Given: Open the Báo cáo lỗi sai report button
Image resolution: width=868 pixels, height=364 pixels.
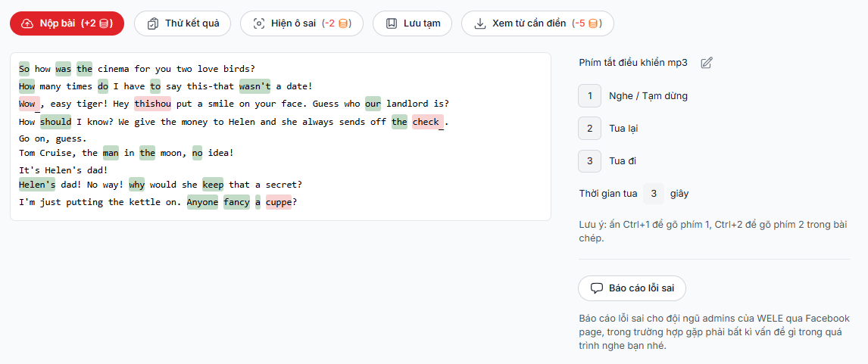Looking at the screenshot, I should coord(632,288).
